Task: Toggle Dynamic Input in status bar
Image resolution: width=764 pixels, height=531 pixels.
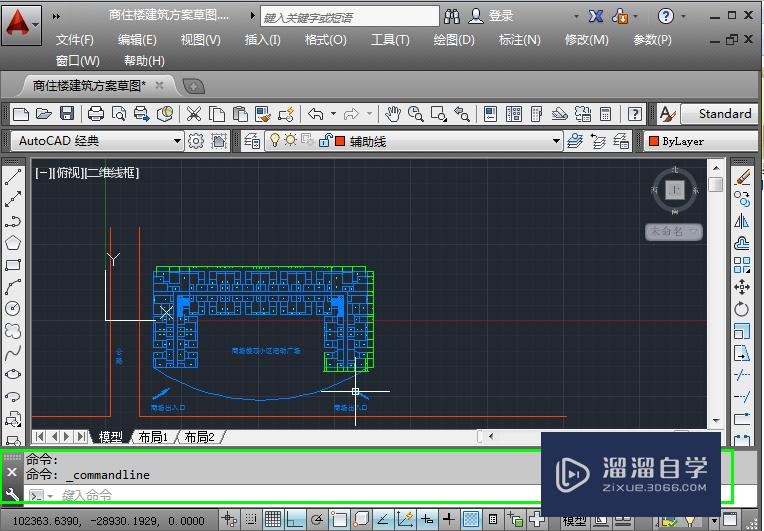Action: tap(427, 519)
